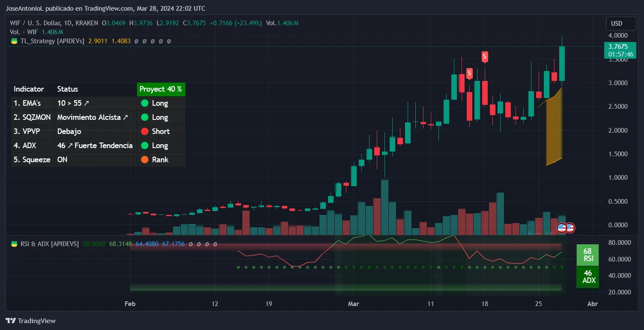Select the lower red S sell marker
Screen dimensions: 644x330
(x=470, y=72)
